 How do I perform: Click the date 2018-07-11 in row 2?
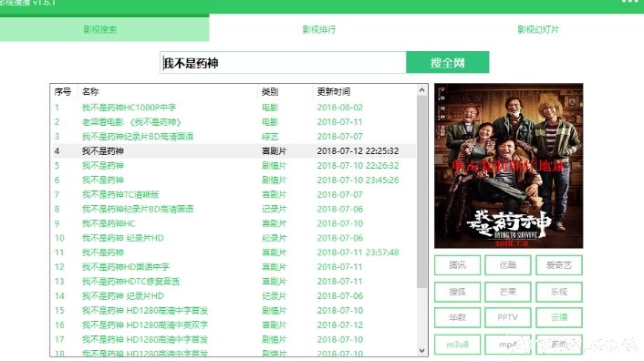pyautogui.click(x=339, y=122)
